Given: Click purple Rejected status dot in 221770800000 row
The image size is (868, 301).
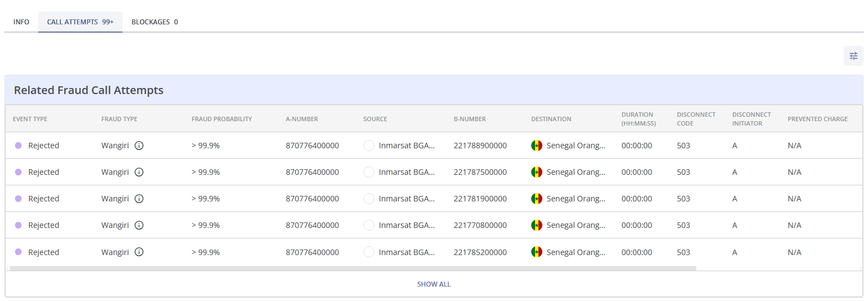Looking at the screenshot, I should tap(18, 225).
